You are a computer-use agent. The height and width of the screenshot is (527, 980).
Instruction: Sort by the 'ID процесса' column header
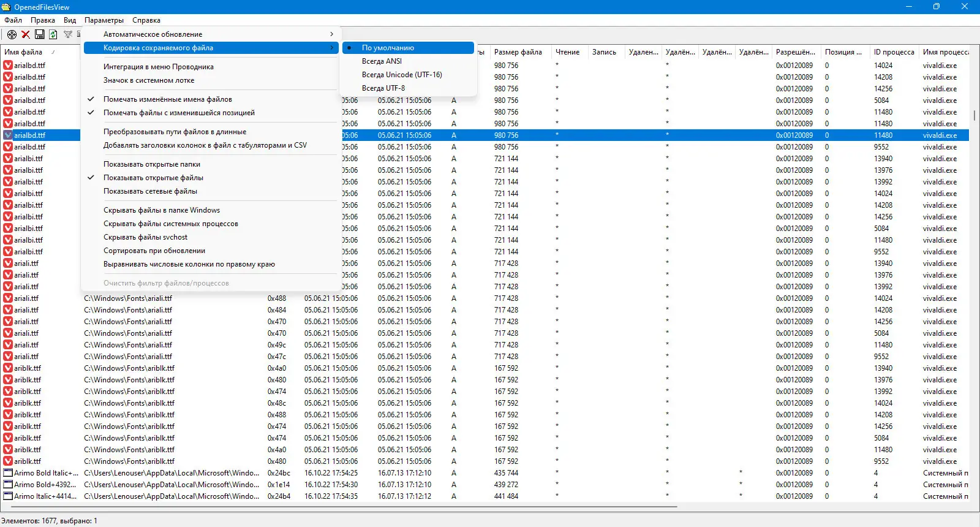(894, 52)
